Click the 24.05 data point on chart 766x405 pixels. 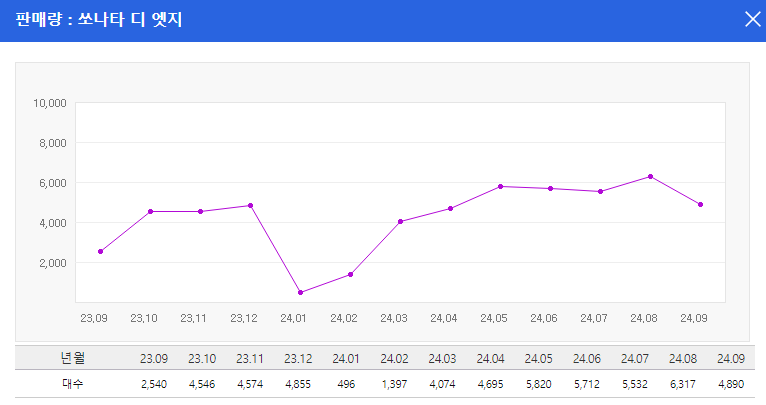(501, 187)
